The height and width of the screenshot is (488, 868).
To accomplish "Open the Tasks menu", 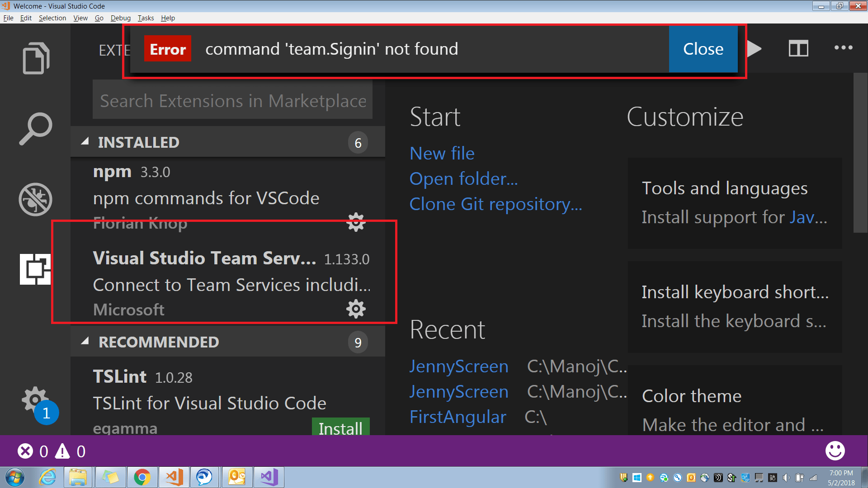I will click(146, 18).
